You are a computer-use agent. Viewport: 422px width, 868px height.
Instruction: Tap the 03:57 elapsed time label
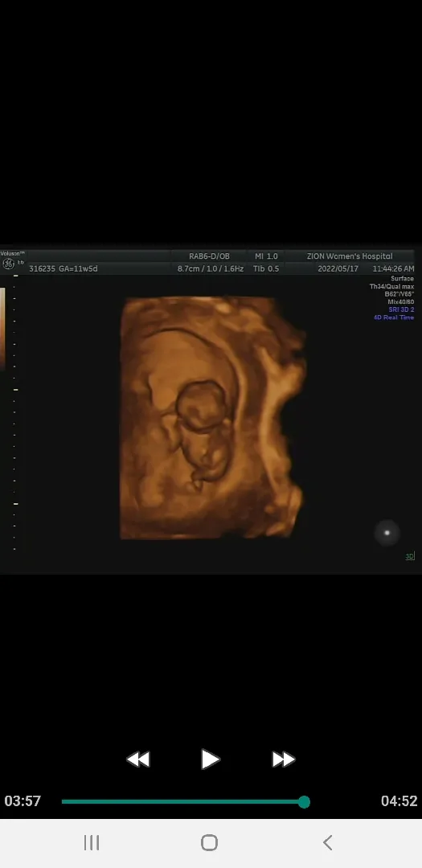pyautogui.click(x=23, y=801)
